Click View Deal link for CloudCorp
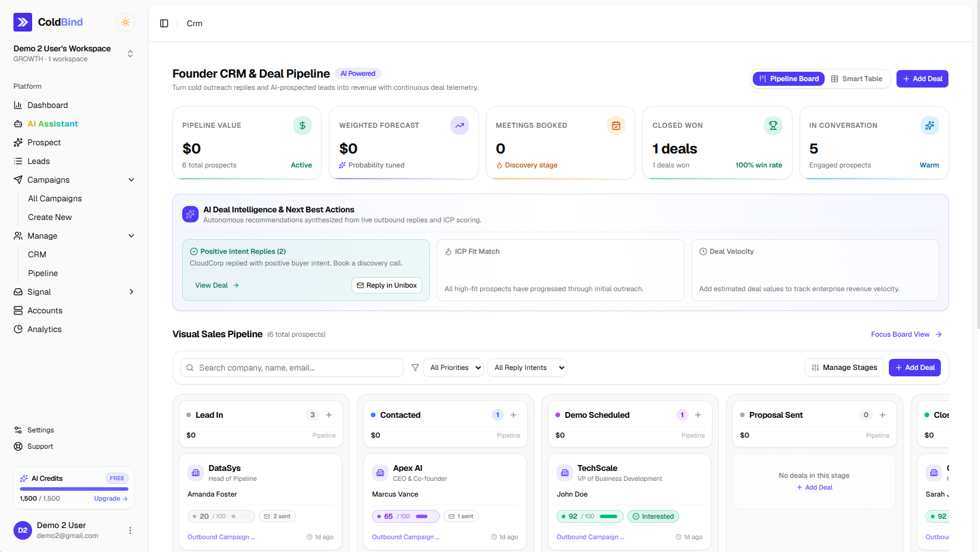Screen dimensions: 980x552 click(x=217, y=285)
